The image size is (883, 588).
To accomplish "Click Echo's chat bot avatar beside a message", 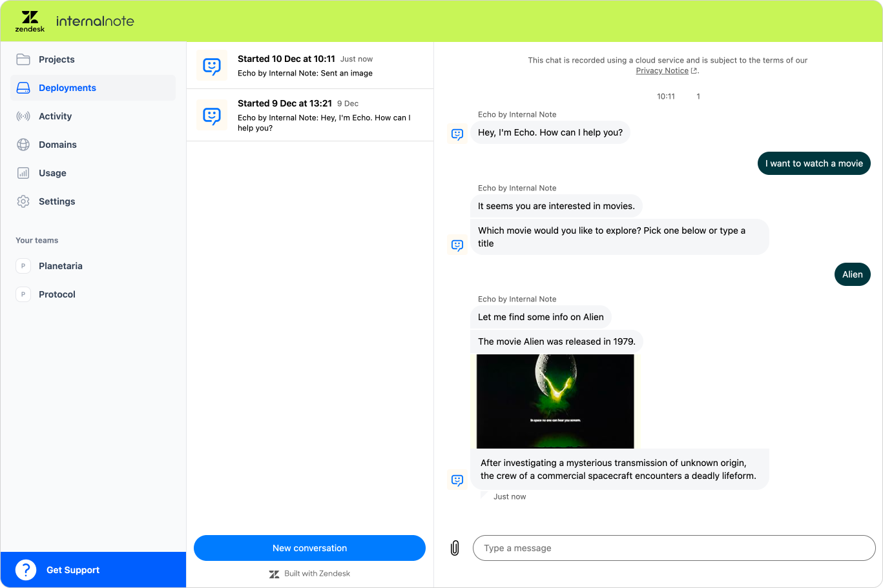I will [457, 134].
